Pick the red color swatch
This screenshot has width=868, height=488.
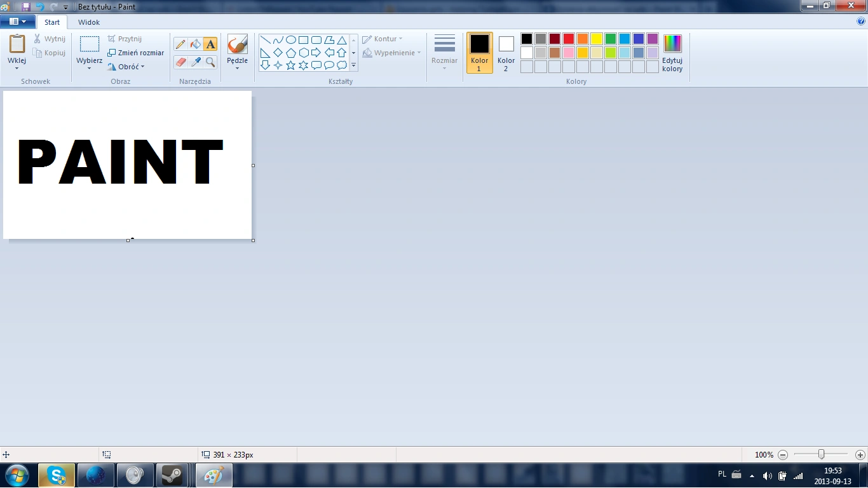pos(568,38)
